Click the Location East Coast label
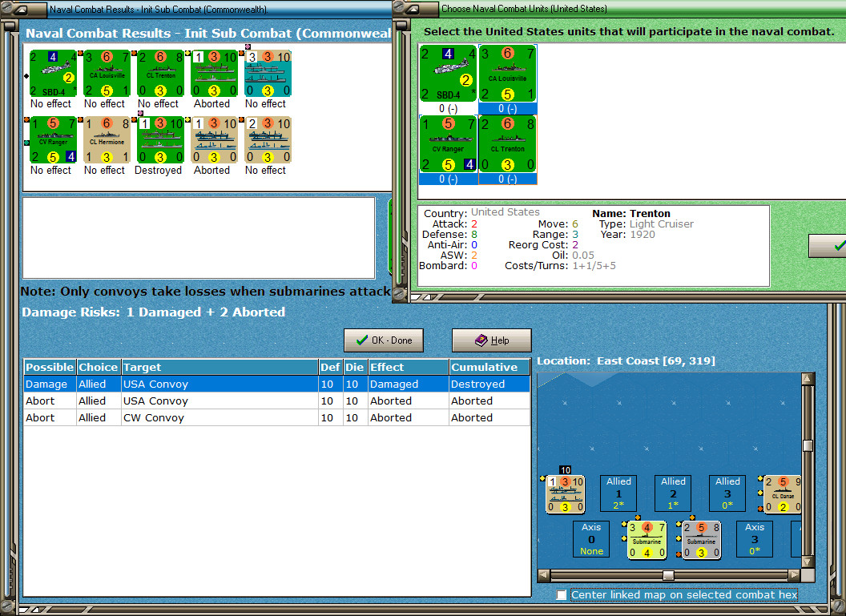This screenshot has width=846, height=616. 626,360
